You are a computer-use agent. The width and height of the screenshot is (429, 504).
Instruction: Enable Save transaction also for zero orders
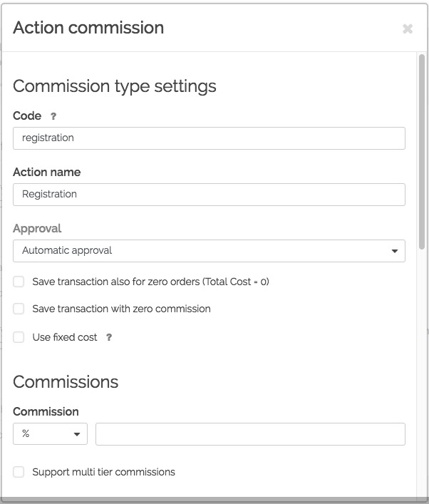(19, 282)
